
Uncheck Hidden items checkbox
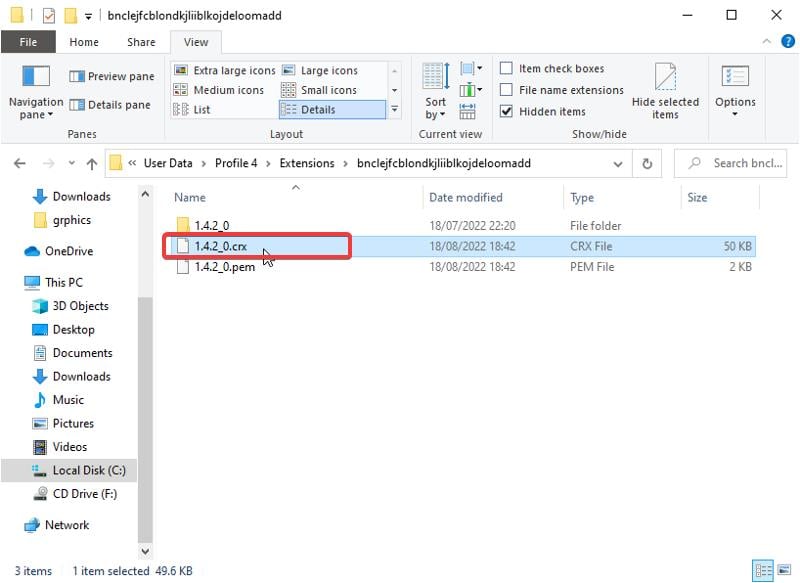click(x=506, y=111)
